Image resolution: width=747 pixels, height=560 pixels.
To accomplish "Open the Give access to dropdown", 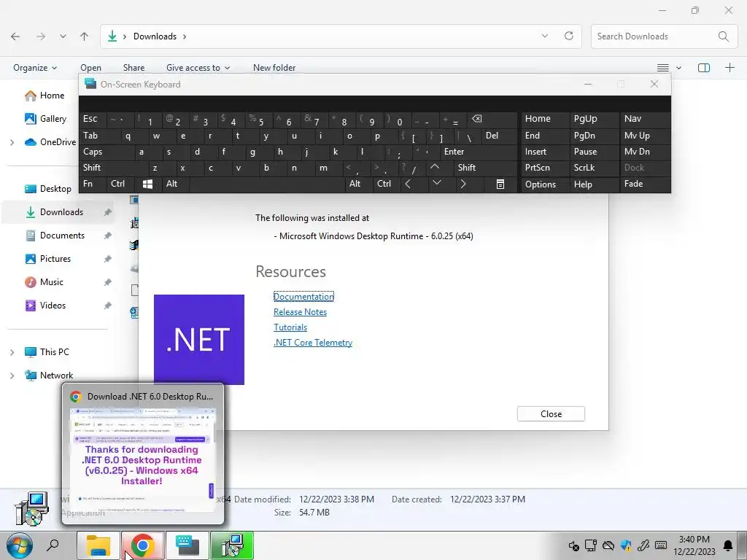I will (x=198, y=68).
